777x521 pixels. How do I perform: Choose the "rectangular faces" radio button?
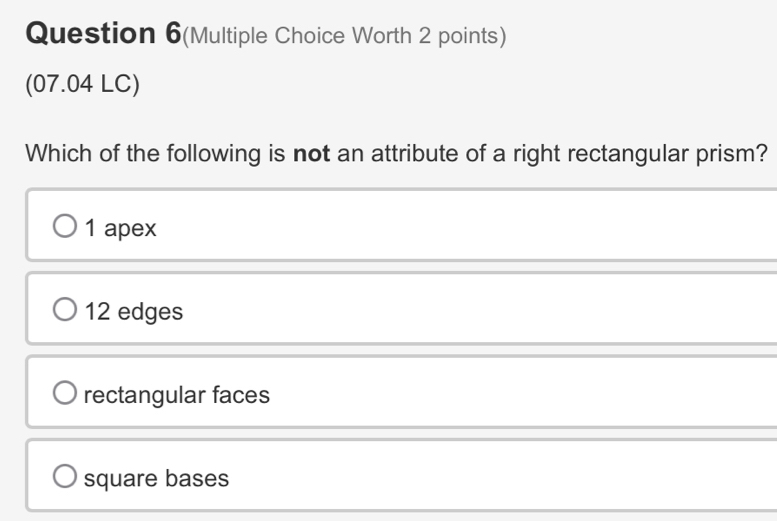click(x=64, y=394)
